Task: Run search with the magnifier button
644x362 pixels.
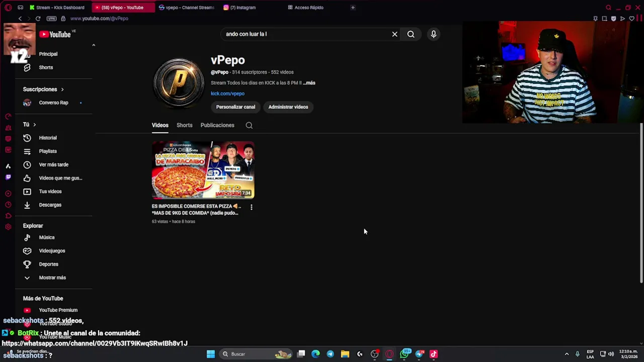Action: pos(411,34)
